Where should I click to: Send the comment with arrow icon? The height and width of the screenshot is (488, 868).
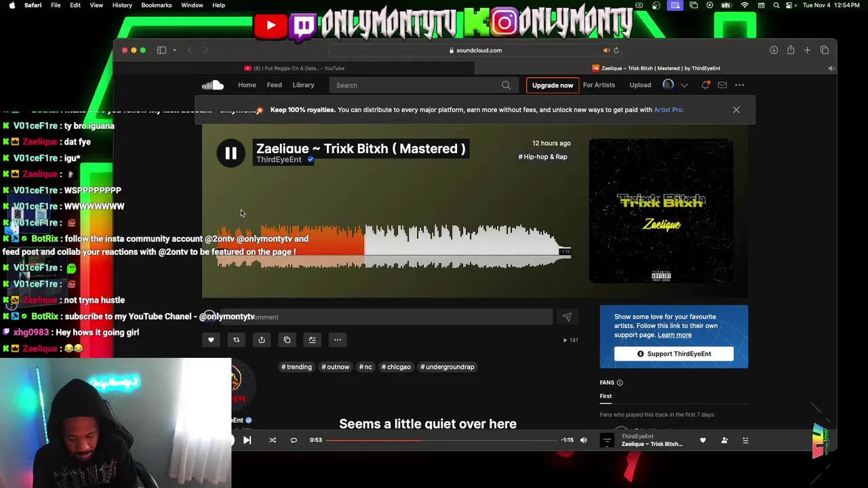click(567, 317)
